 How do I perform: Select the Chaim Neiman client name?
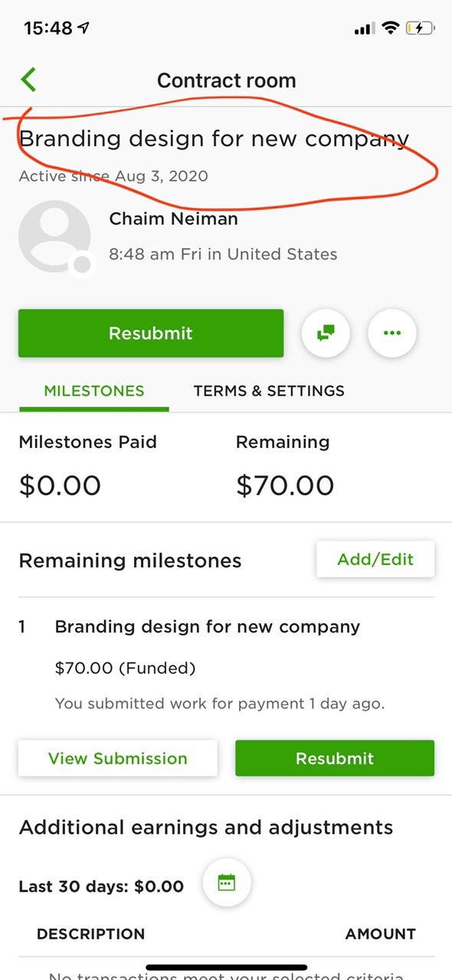(174, 219)
